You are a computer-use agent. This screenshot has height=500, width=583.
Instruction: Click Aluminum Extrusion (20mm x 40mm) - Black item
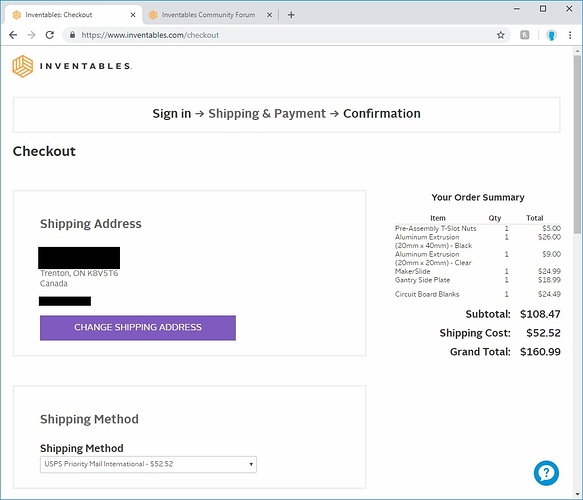433,241
